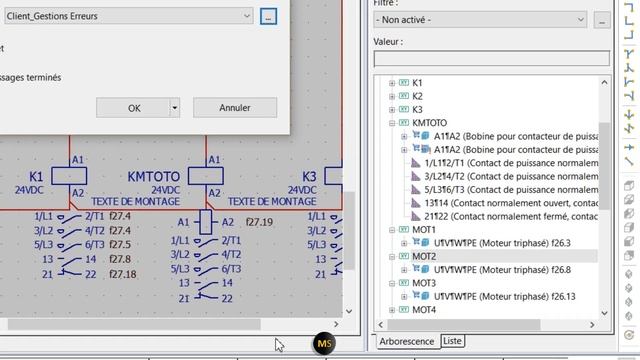Click the device icon beside KMTOTO
Screen dimensions: 640x360
404,122
